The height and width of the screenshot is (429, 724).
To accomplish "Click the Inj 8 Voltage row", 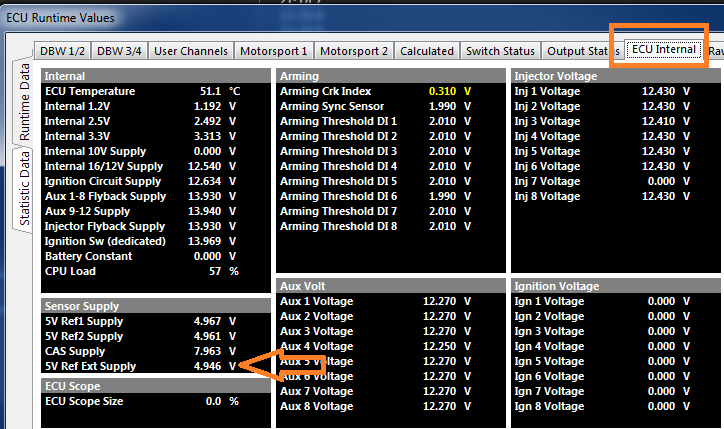I will [616, 196].
